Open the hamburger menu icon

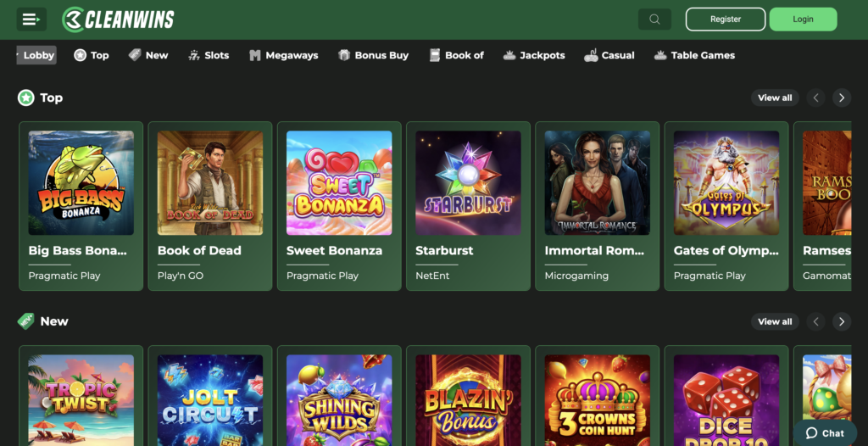coord(31,20)
